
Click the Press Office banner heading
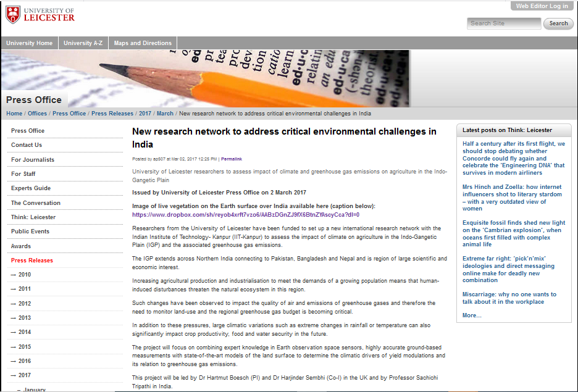(x=34, y=100)
